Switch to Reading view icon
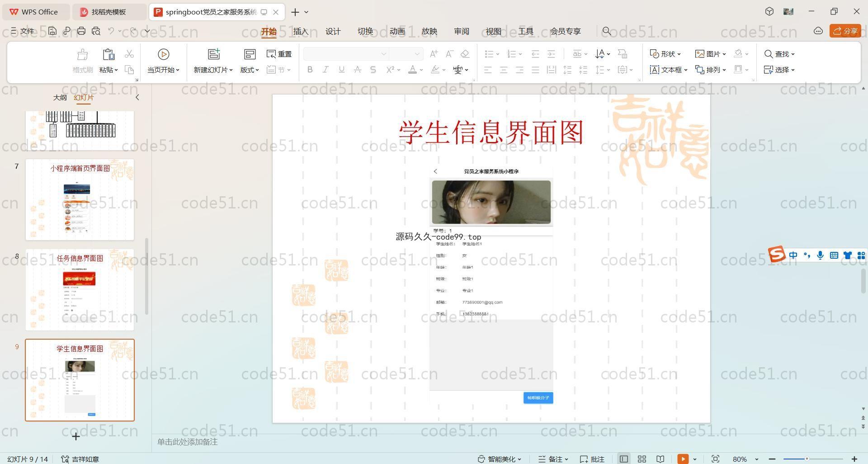 (660, 459)
